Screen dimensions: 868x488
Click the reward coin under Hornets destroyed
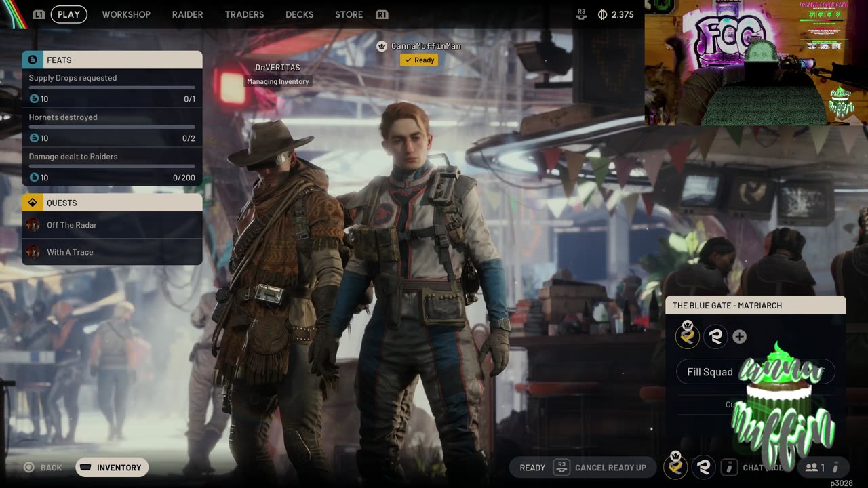34,138
